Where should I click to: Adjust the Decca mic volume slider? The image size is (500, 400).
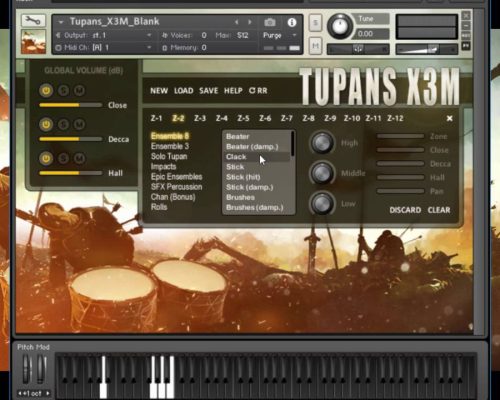point(71,139)
